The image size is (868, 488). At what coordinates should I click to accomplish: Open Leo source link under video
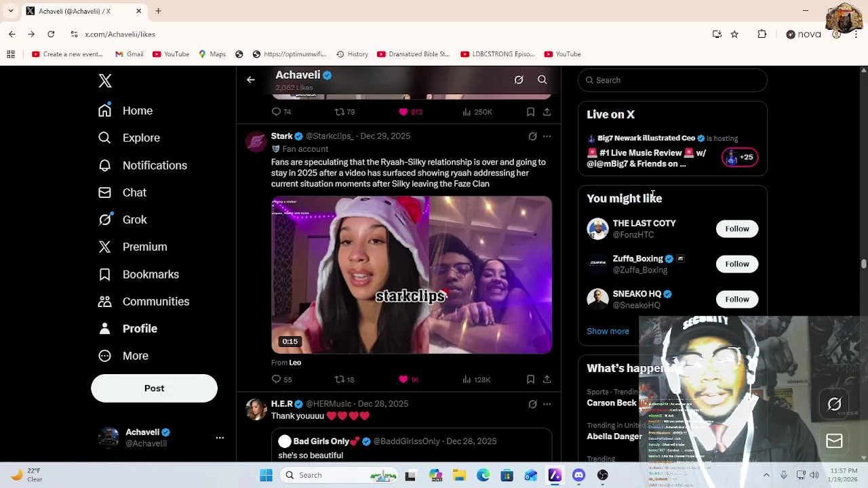pos(295,363)
